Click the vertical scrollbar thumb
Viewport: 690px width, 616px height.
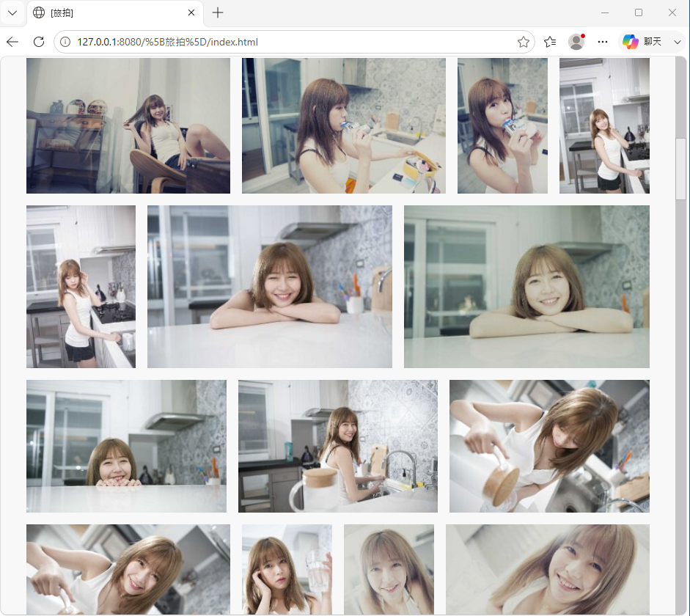click(x=680, y=169)
